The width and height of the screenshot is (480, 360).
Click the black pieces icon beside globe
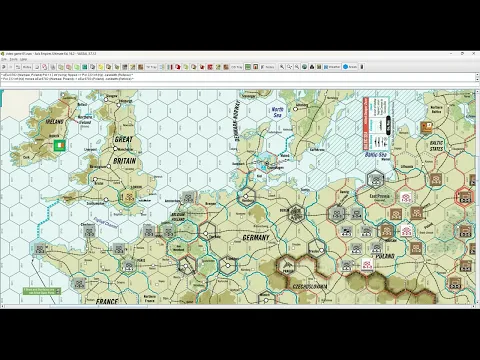[312, 67]
